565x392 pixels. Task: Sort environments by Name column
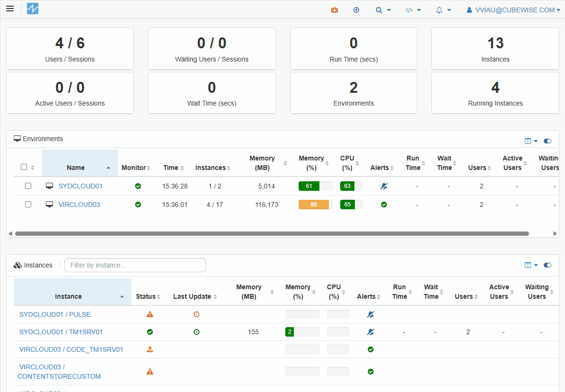pos(80,163)
